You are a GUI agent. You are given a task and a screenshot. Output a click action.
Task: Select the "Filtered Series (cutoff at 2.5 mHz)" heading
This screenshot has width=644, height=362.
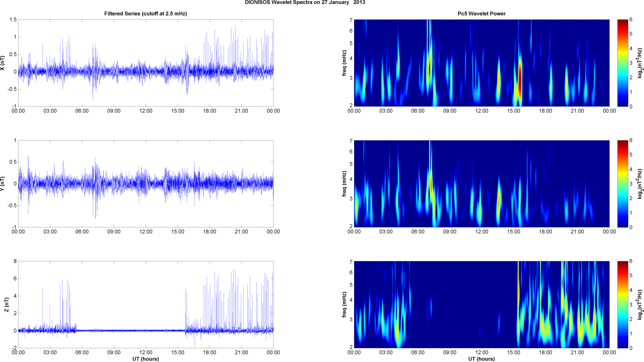146,14
